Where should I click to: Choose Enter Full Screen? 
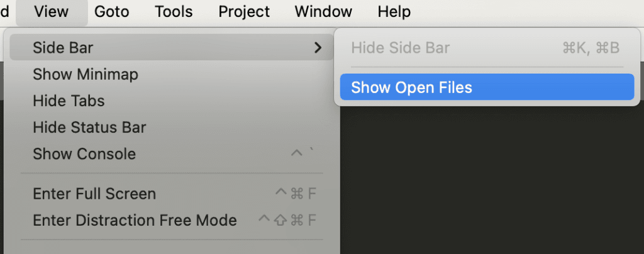click(94, 194)
